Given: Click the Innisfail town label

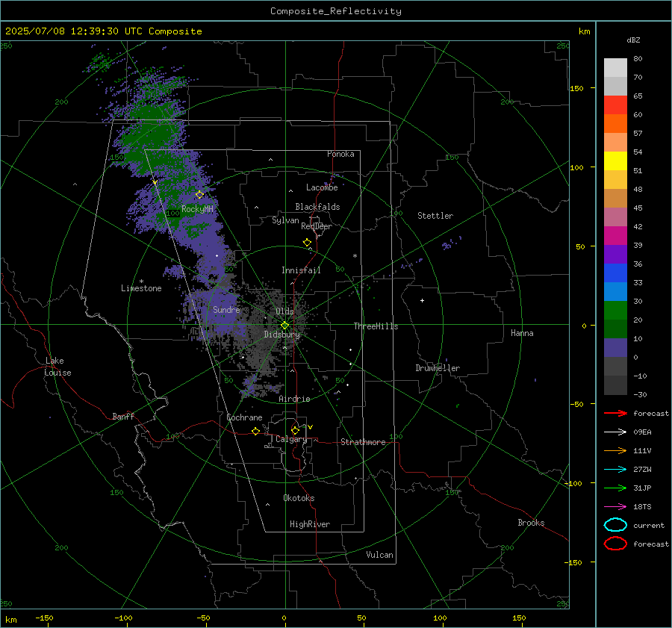Looking at the screenshot, I should coord(301,270).
